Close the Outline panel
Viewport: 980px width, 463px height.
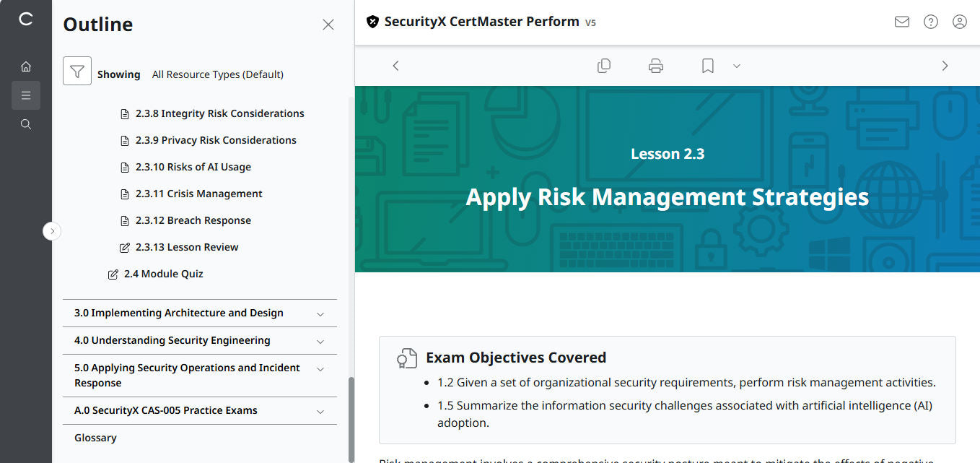click(328, 24)
